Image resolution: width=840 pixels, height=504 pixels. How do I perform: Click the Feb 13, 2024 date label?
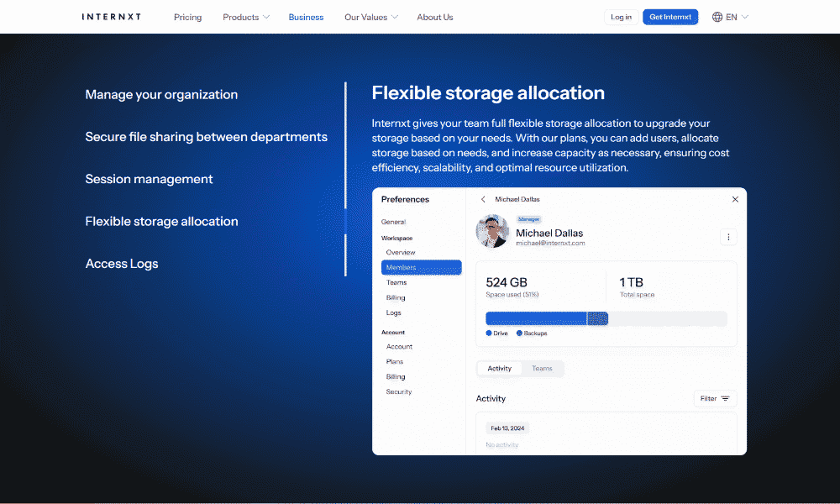[x=507, y=428]
